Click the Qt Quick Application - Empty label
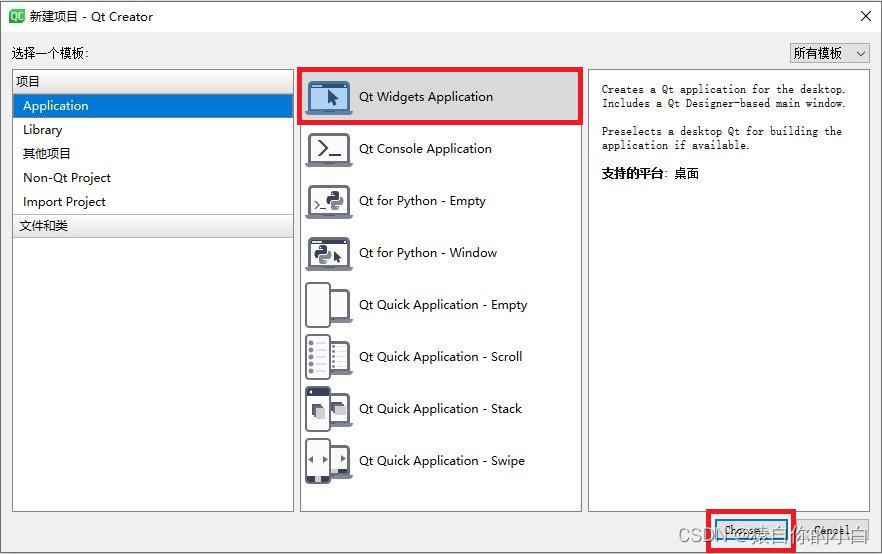 [x=443, y=305]
